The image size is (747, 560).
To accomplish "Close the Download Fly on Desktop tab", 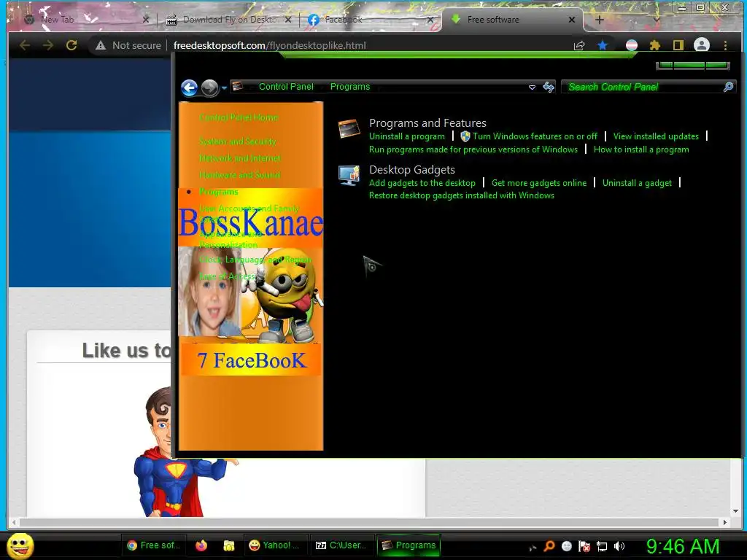I will (x=287, y=20).
